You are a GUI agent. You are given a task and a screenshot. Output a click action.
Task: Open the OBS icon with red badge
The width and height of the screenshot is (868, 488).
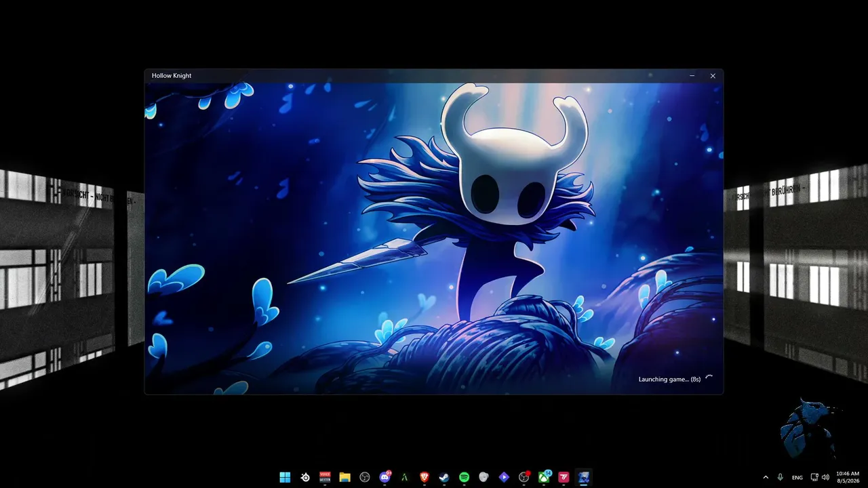pyautogui.click(x=524, y=477)
